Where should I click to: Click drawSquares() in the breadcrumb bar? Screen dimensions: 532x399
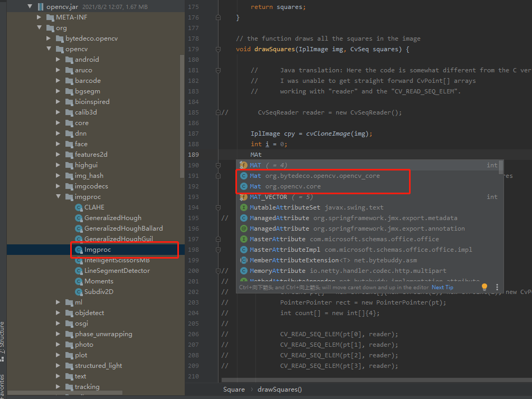279,389
